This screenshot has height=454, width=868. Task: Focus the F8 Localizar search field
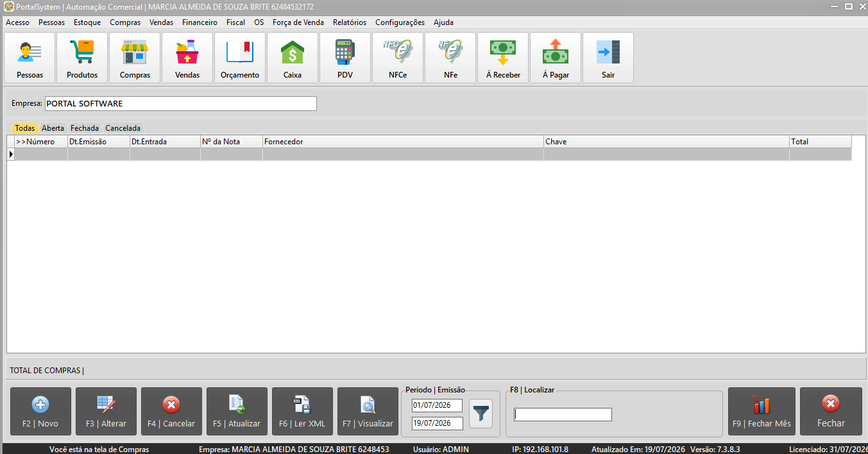click(563, 414)
